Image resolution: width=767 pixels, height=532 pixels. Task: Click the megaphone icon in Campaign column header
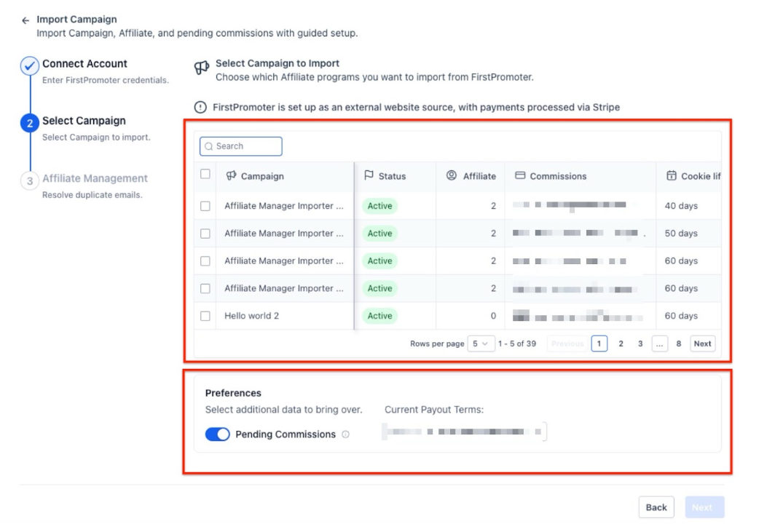coord(231,176)
